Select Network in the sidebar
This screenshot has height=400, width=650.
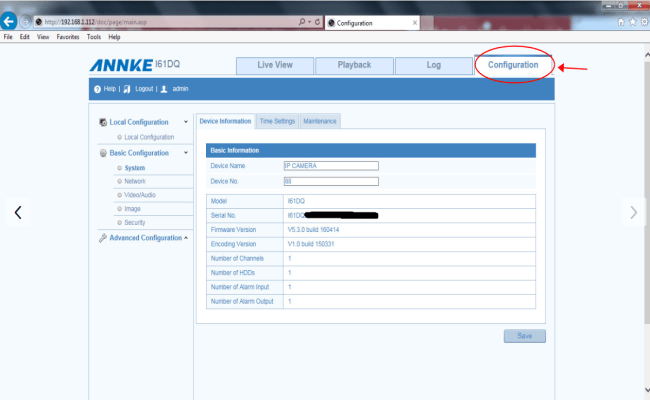135,182
